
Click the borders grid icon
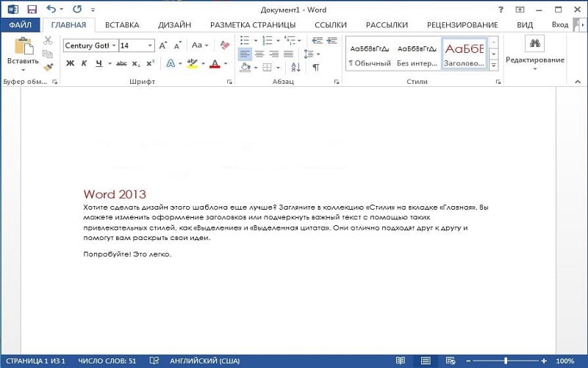[267, 68]
